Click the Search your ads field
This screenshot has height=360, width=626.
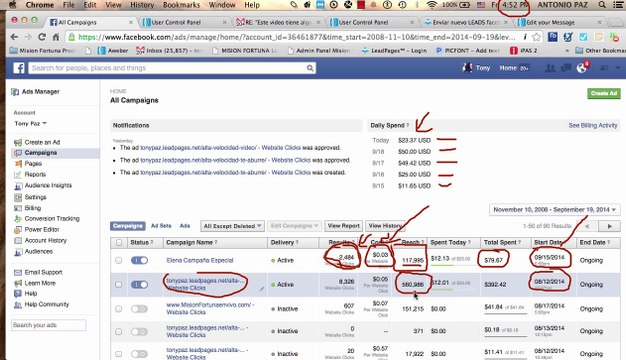coord(48,325)
